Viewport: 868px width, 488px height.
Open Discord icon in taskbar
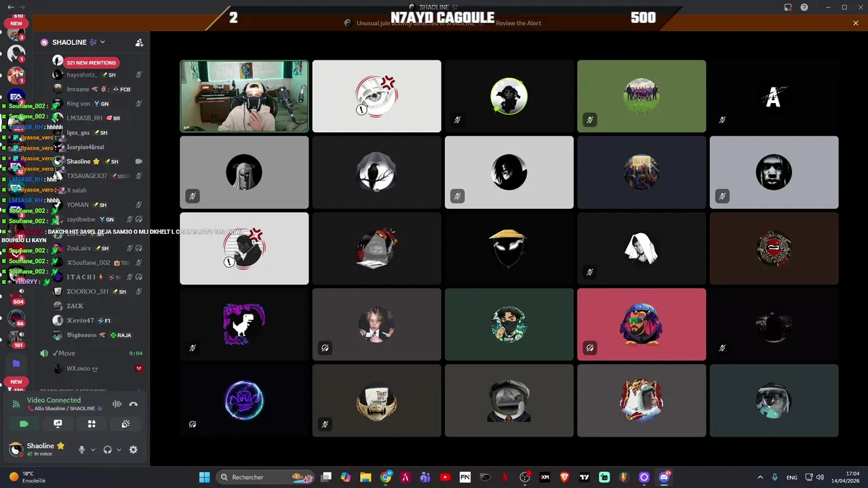(664, 477)
